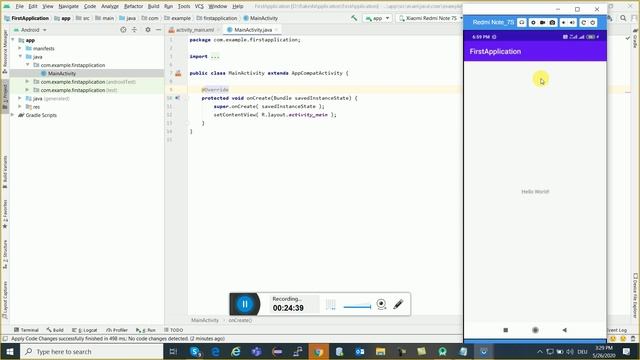
Task: Collapse the com.example.firstapplication package
Action: [27, 65]
